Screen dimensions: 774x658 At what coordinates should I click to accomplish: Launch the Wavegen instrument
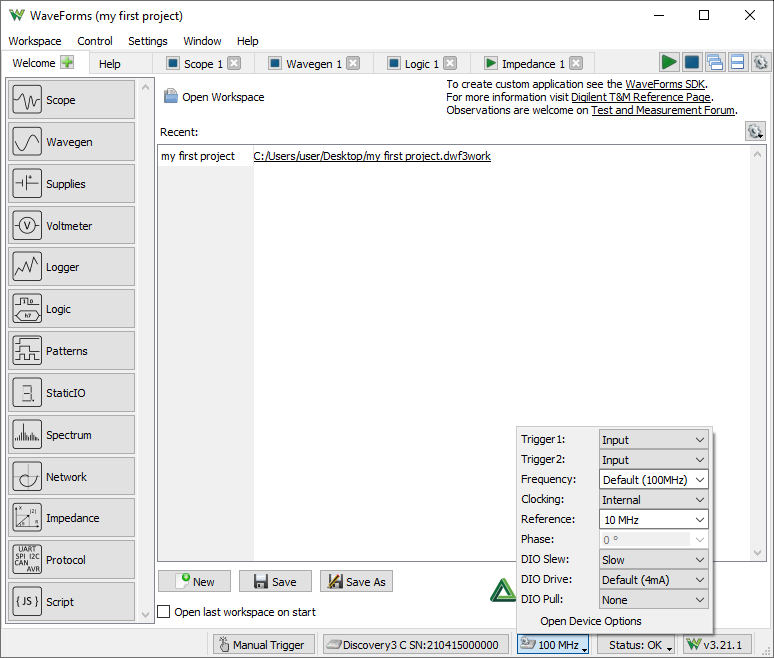[71, 142]
